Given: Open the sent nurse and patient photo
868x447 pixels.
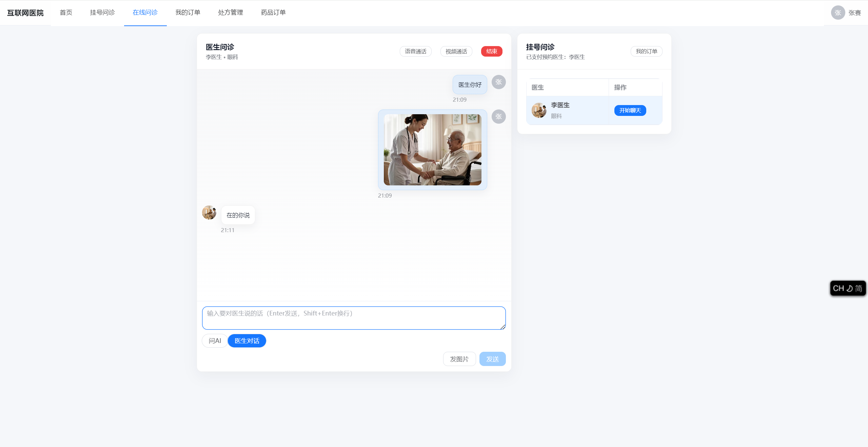Looking at the screenshot, I should pyautogui.click(x=432, y=150).
